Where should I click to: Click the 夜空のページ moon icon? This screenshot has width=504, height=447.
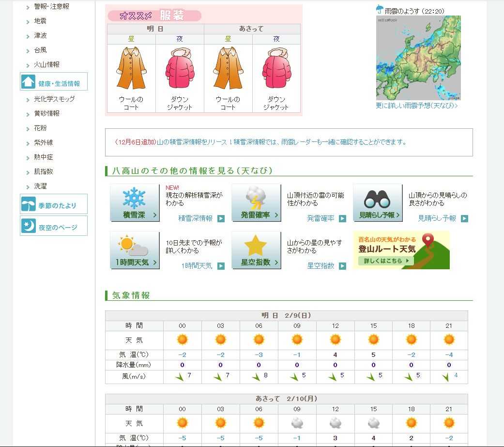tap(29, 226)
